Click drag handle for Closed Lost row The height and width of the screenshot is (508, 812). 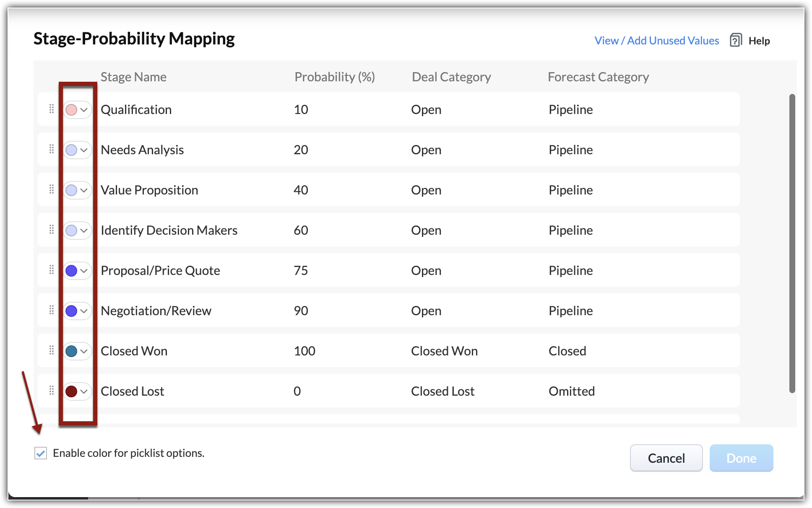(x=52, y=391)
